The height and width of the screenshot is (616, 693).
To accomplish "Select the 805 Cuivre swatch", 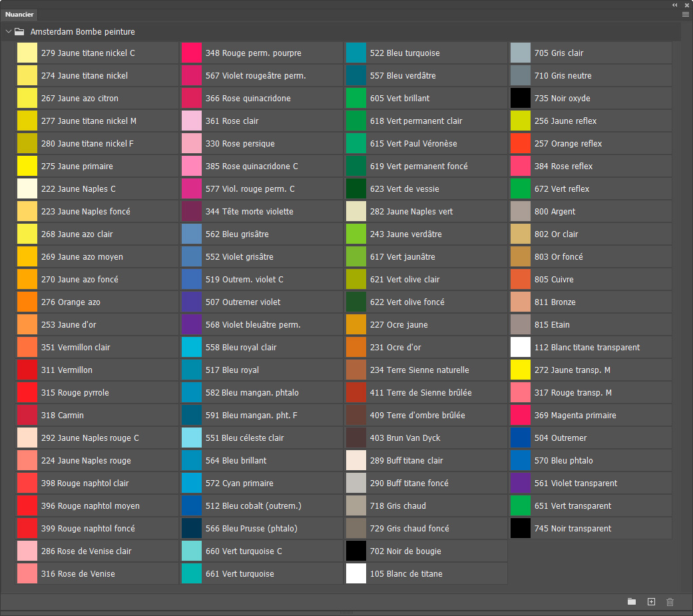I will click(590, 280).
